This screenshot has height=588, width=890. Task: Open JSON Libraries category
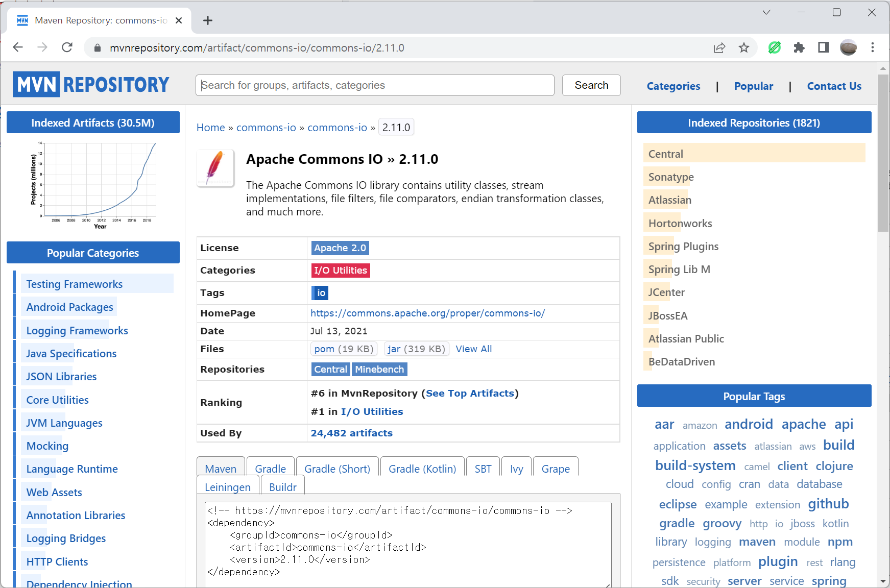61,377
